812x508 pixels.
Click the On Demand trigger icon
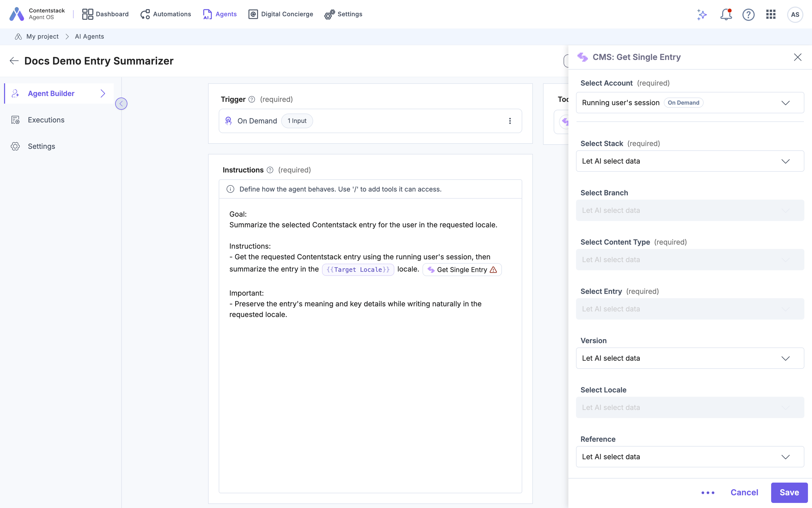[229, 121]
